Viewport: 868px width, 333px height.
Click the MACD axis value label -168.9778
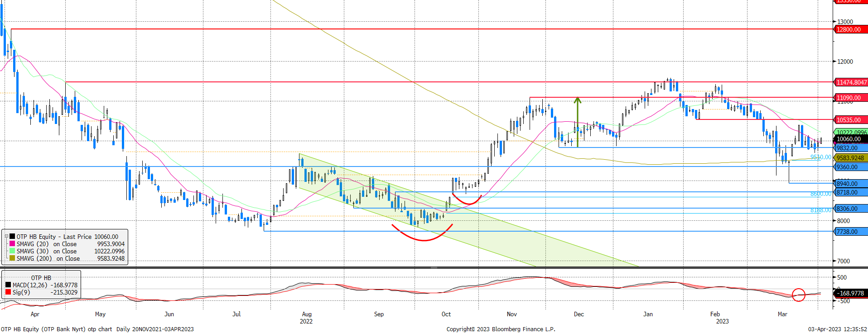851,293
